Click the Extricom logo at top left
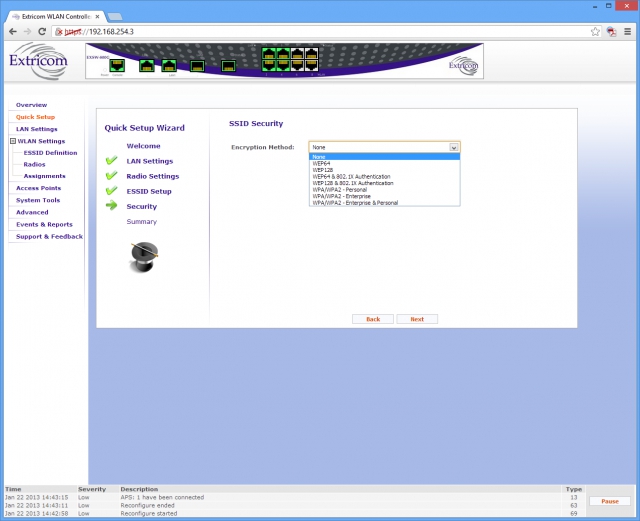Viewport: 640px width, 521px height. coord(38,61)
